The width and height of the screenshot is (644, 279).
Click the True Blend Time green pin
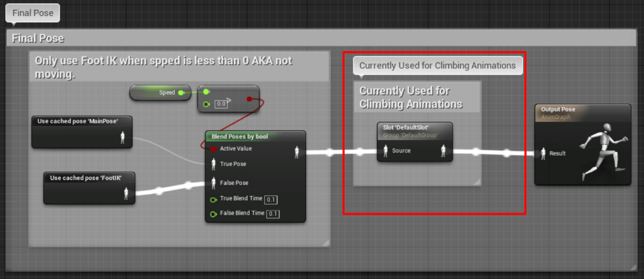(x=214, y=199)
